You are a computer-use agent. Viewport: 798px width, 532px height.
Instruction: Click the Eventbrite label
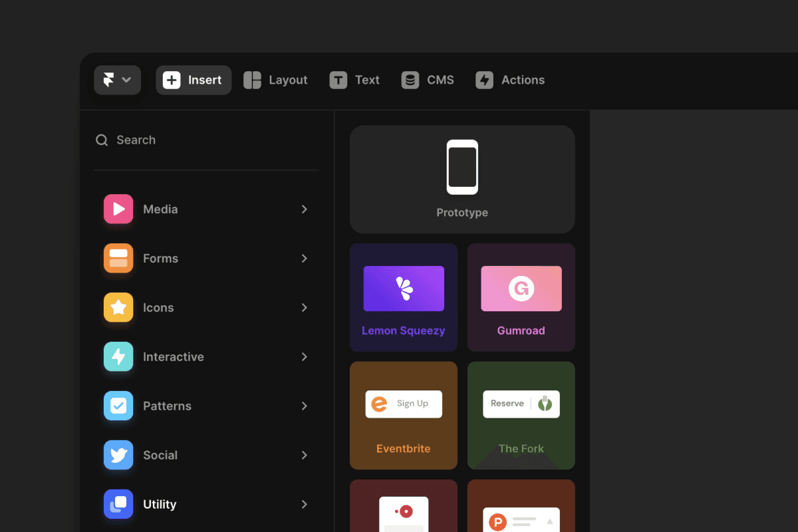click(x=404, y=448)
